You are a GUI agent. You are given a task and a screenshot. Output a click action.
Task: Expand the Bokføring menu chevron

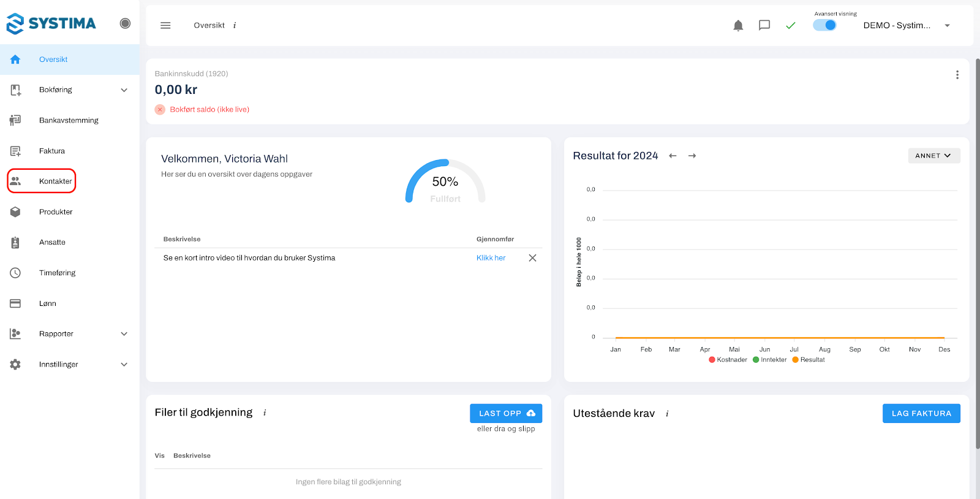point(124,90)
